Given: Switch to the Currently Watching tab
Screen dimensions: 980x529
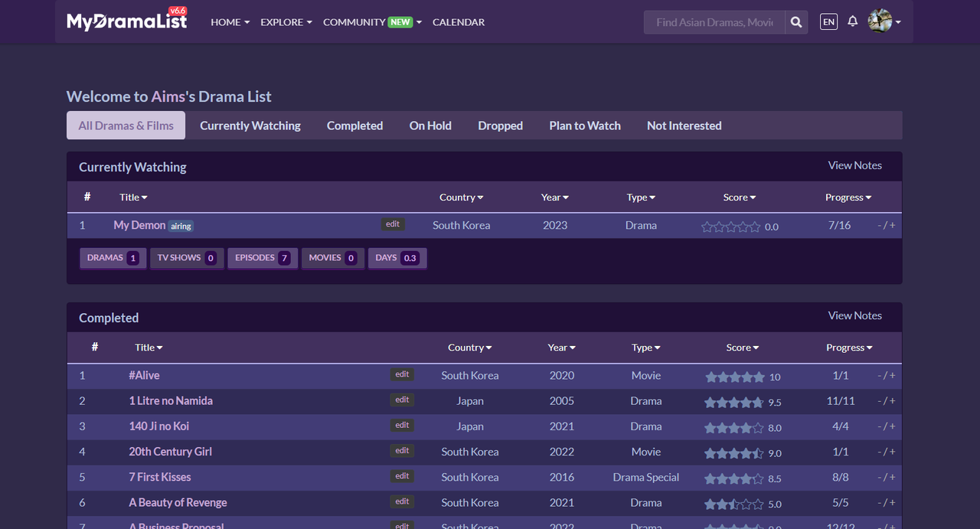Looking at the screenshot, I should 250,126.
